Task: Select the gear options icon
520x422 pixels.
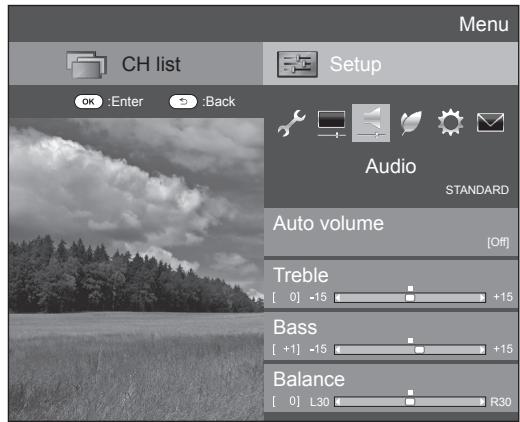Action: (450, 122)
